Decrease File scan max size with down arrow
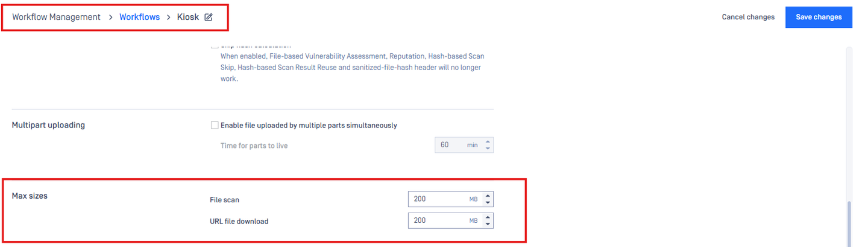The height and width of the screenshot is (247, 868). 487,202
